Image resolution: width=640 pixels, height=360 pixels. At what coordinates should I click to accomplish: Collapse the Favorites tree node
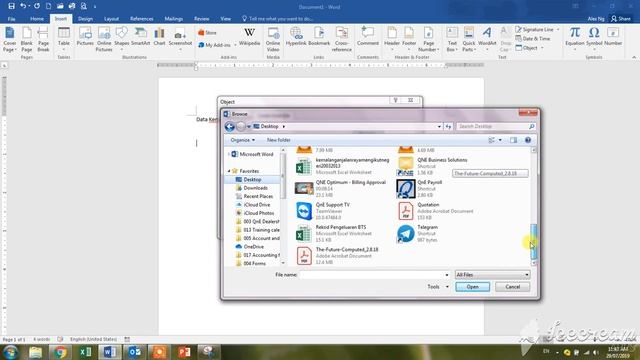(x=229, y=171)
